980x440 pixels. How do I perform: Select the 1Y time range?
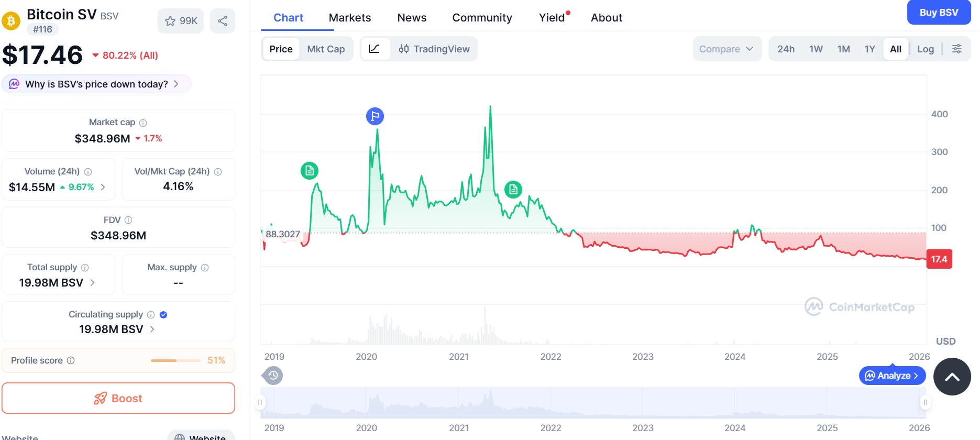click(870, 49)
